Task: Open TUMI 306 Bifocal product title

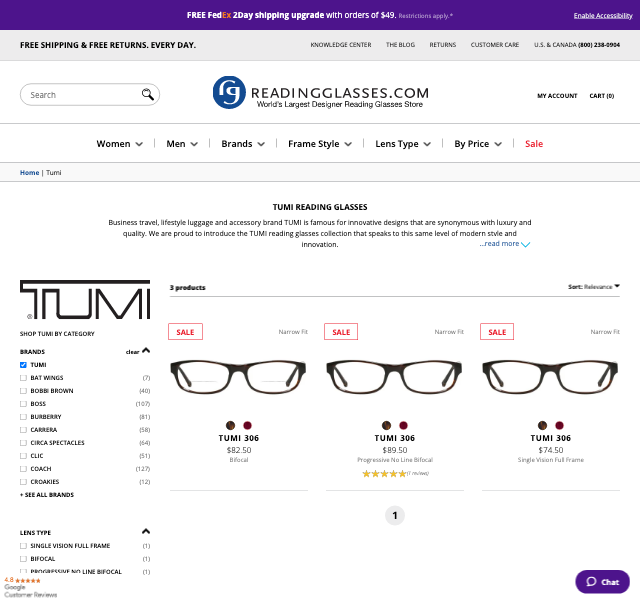Action: pos(239,438)
